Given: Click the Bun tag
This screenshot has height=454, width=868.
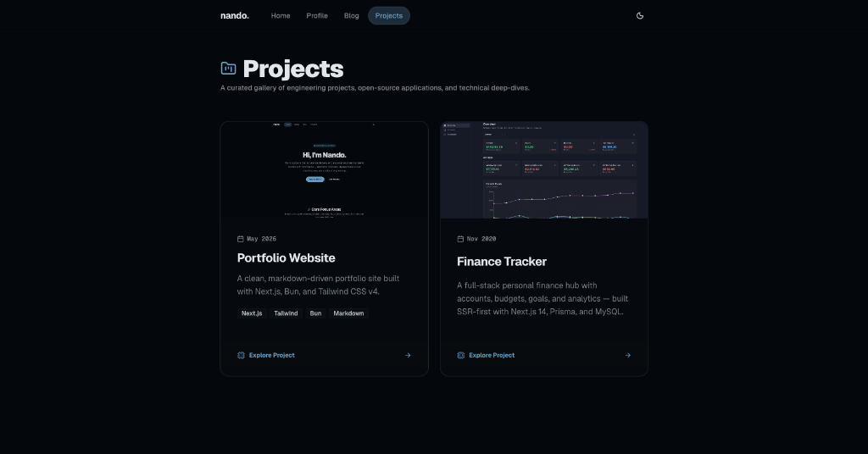Looking at the screenshot, I should 315,313.
